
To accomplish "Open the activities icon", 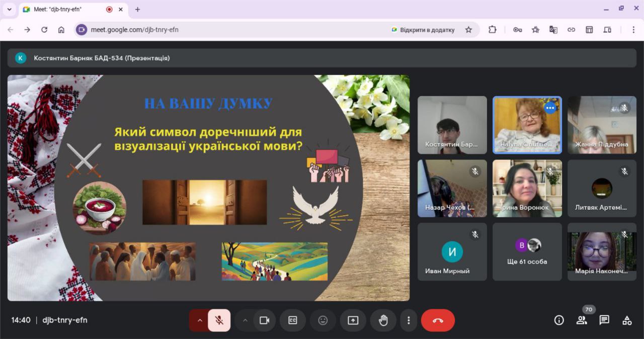I will pyautogui.click(x=627, y=320).
